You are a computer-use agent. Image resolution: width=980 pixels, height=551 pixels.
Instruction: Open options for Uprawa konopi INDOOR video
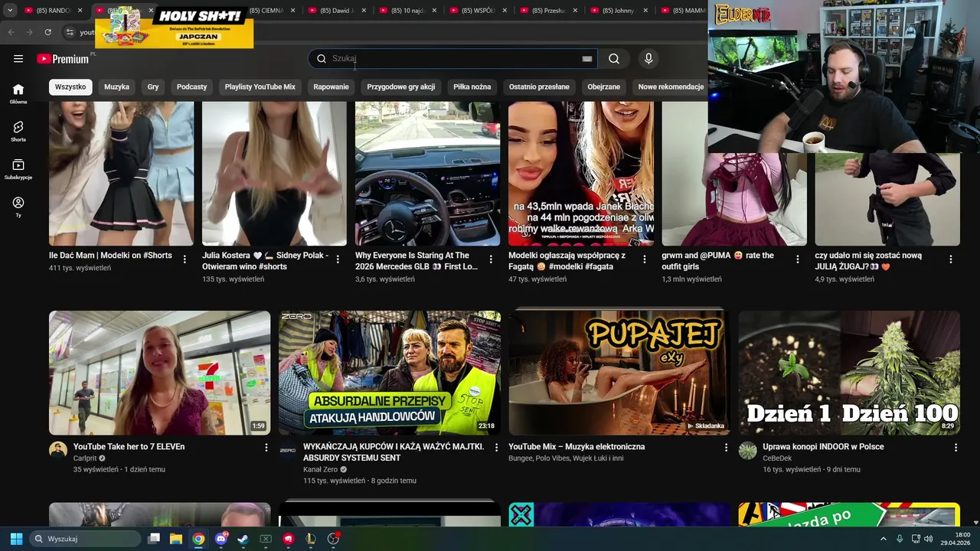click(955, 447)
